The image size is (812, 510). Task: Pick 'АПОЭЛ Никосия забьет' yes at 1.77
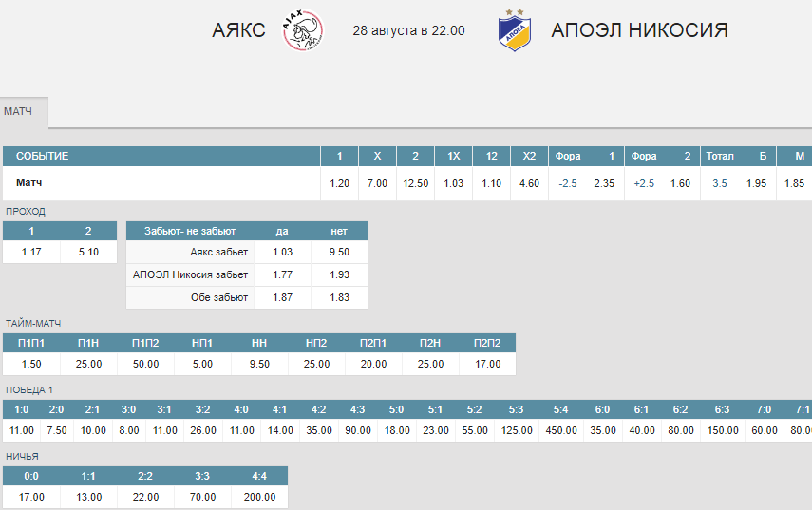click(283, 274)
